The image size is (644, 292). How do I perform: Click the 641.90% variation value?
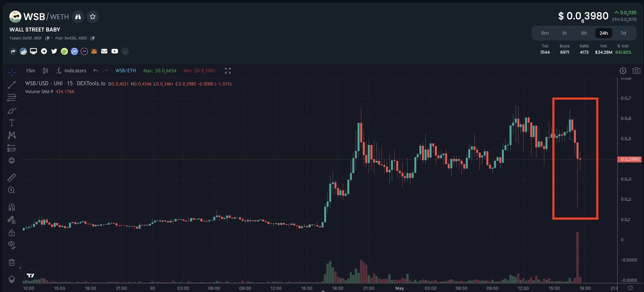[x=624, y=52]
